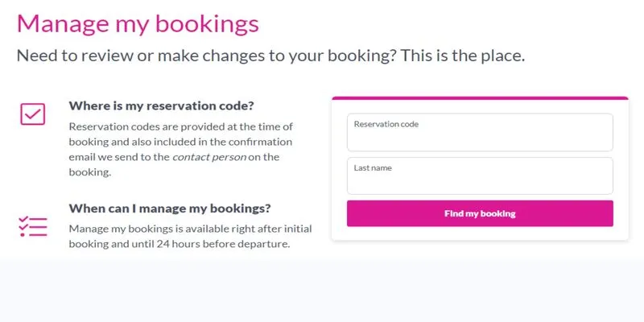Focus the Last name input field
This screenshot has height=322, width=644.
click(480, 175)
